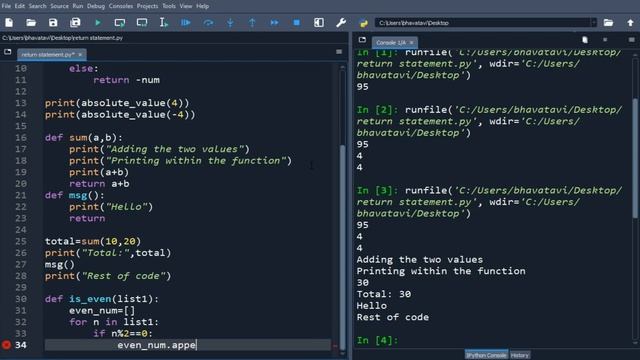This screenshot has height=360, width=640.
Task: Click the console vertical scrollbar
Action: point(636,159)
